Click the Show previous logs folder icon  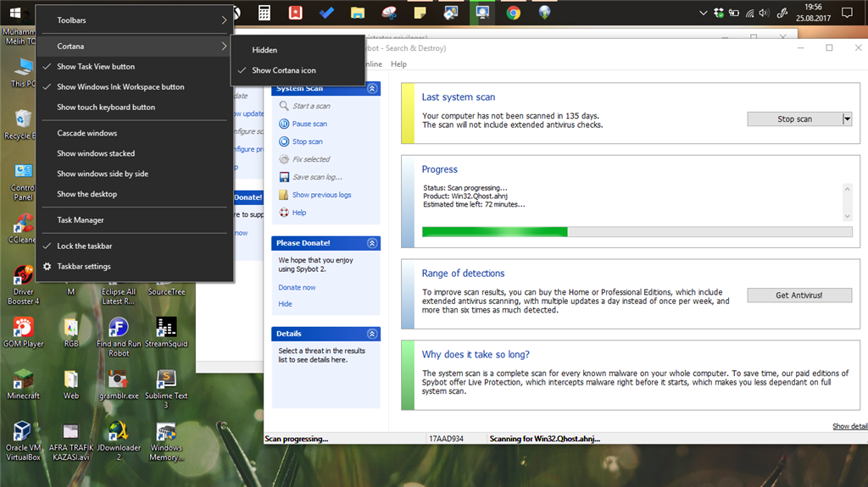point(284,195)
